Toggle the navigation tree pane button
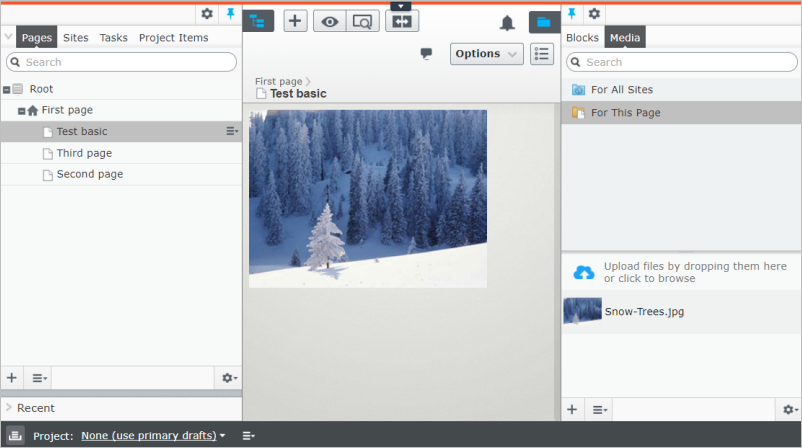 pyautogui.click(x=258, y=21)
